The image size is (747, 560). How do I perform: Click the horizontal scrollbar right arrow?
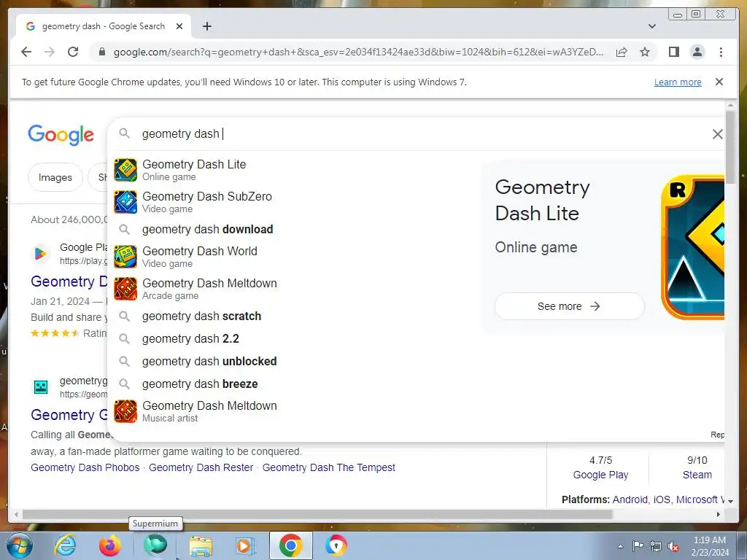pos(719,514)
